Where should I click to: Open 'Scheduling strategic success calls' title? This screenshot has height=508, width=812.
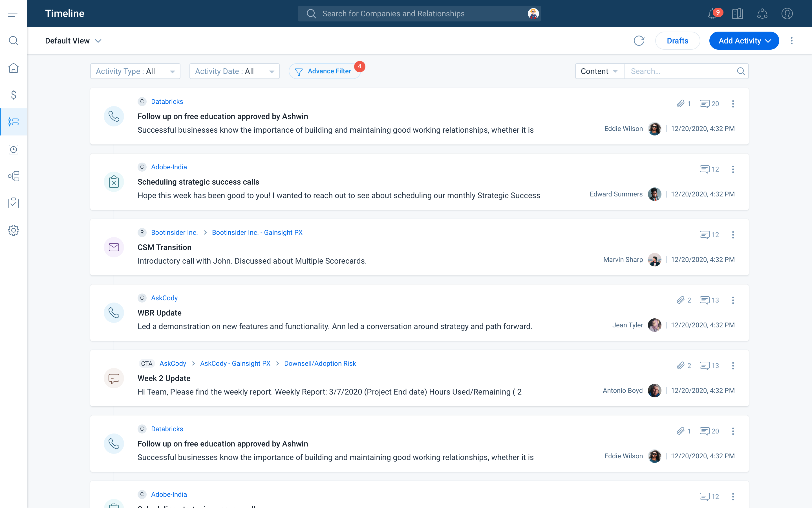[198, 182]
